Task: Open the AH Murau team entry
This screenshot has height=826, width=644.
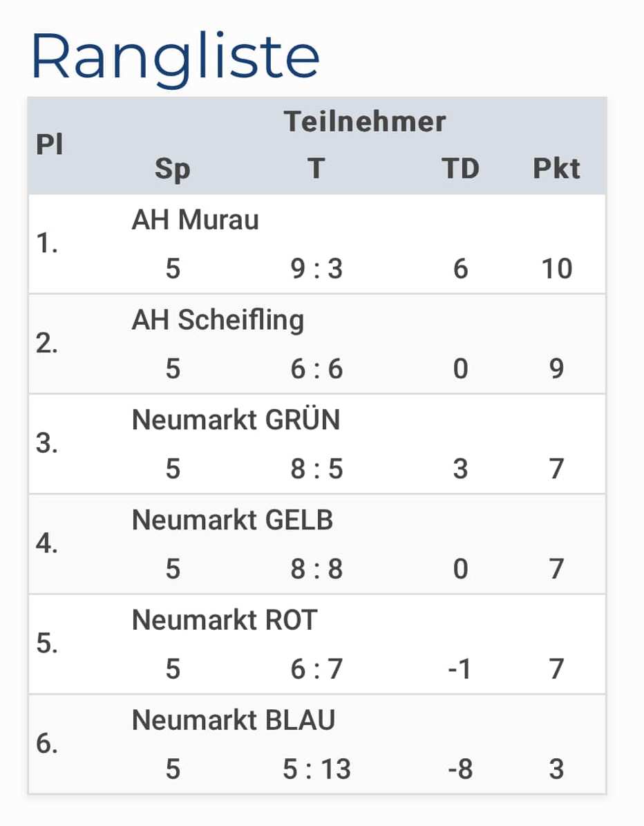Action: [x=196, y=220]
